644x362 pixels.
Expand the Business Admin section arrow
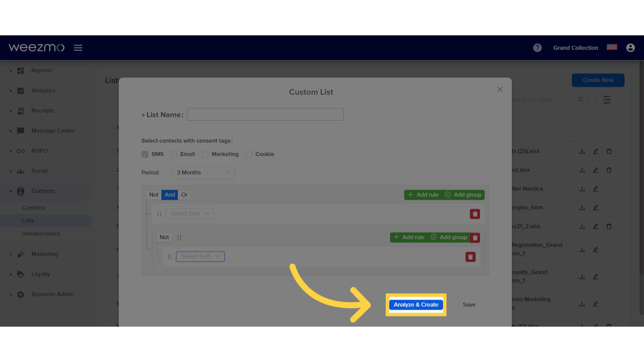coord(11,295)
